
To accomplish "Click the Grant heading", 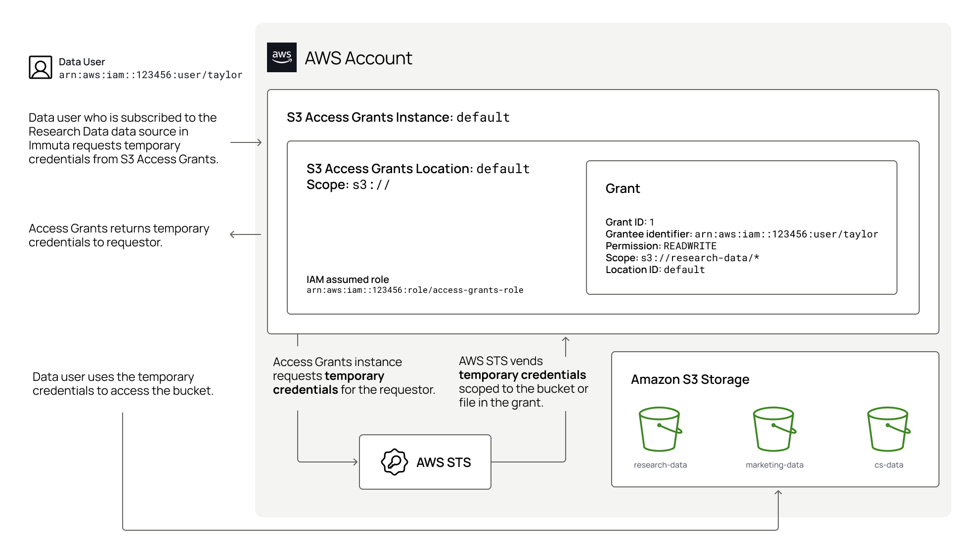I will [623, 188].
